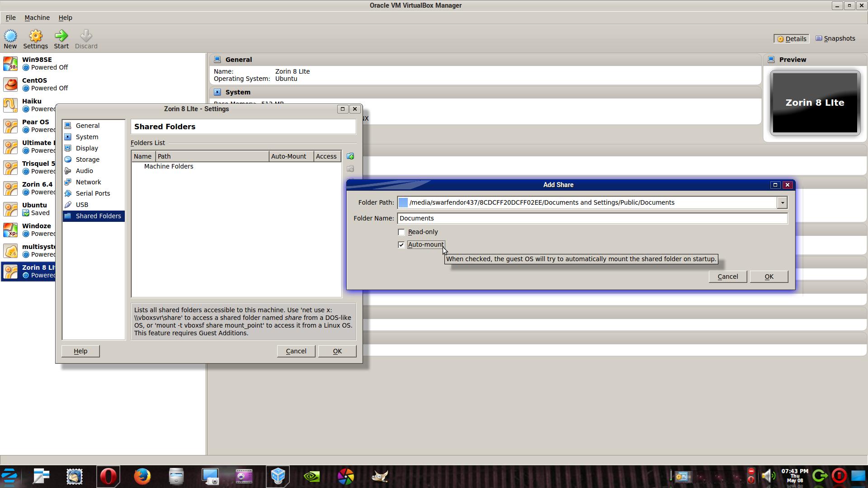
Task: Enable the Read-only checkbox
Action: (x=401, y=232)
